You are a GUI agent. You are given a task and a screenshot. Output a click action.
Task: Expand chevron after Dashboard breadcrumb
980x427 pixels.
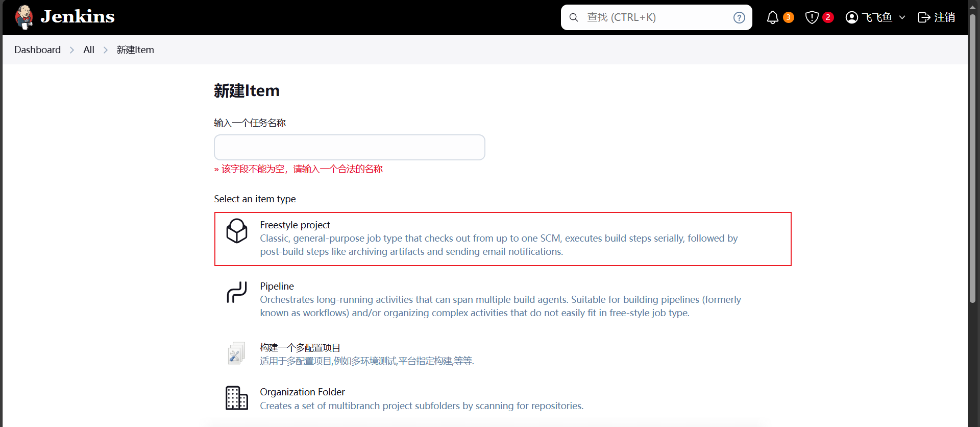[x=72, y=50]
